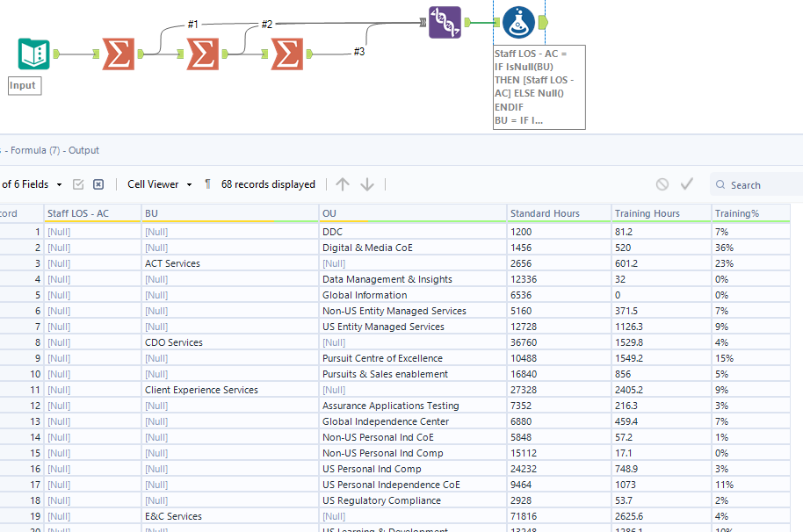803x532 pixels.
Task: Click the up arrow in the results toolbar
Action: click(342, 184)
